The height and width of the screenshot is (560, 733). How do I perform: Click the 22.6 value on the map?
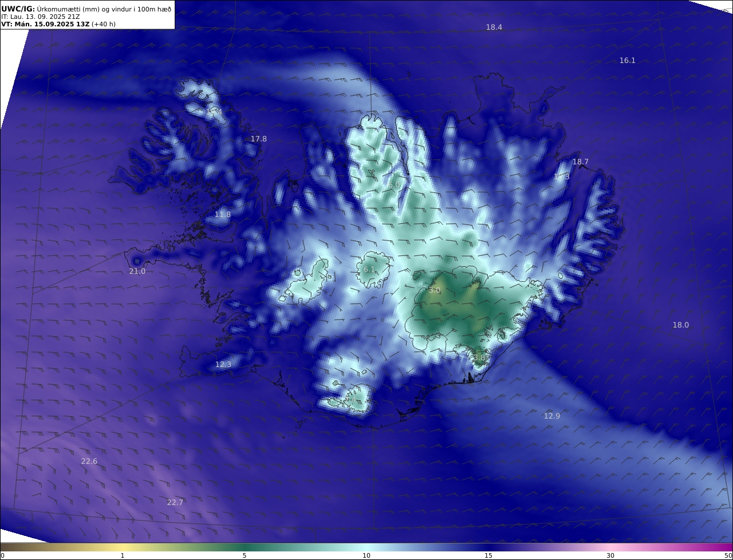click(x=89, y=462)
